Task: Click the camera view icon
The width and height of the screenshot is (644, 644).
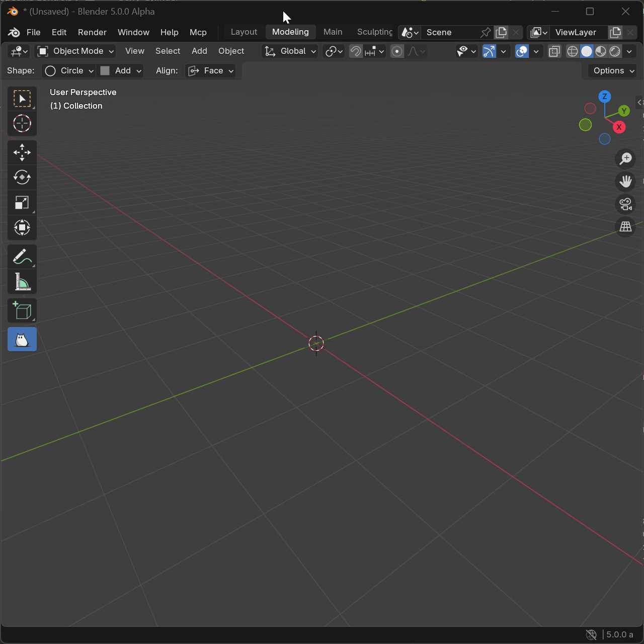Action: click(x=625, y=204)
